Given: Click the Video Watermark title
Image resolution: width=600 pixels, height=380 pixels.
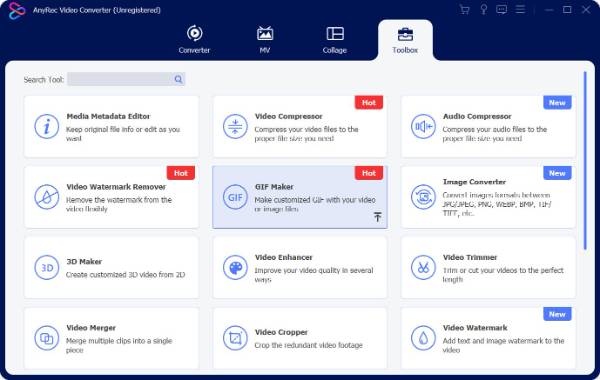Looking at the screenshot, I should click(475, 328).
